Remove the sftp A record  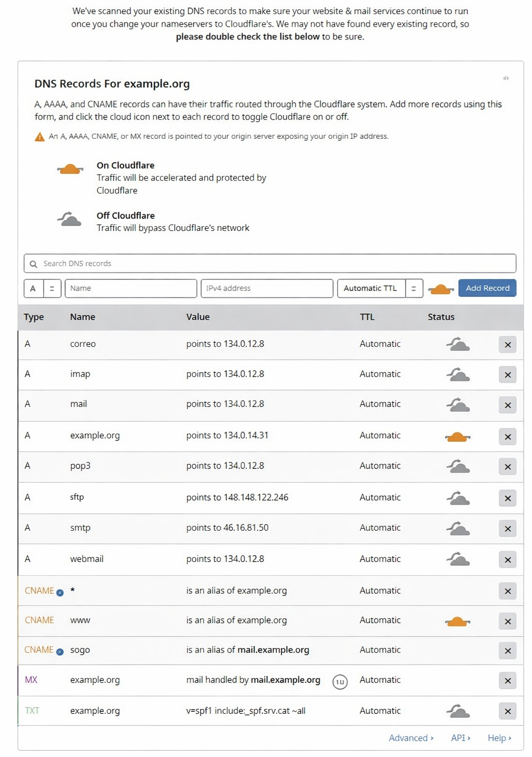(507, 498)
